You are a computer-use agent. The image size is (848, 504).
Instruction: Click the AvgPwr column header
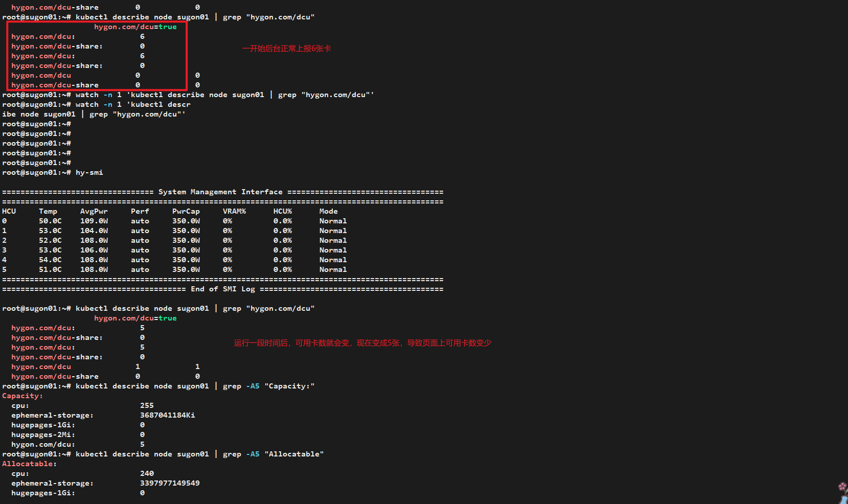(94, 212)
